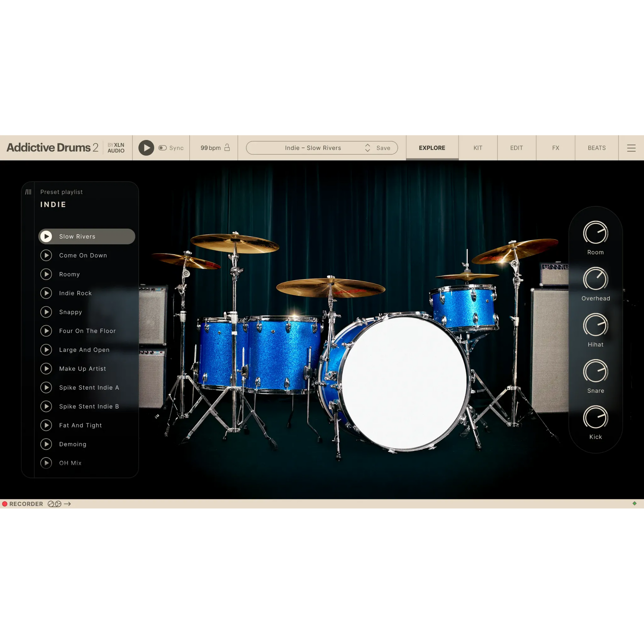Open the hamburger main menu

click(x=631, y=148)
